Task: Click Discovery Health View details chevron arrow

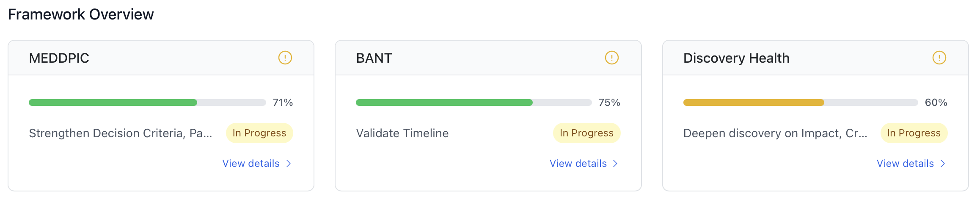Action: tap(943, 163)
